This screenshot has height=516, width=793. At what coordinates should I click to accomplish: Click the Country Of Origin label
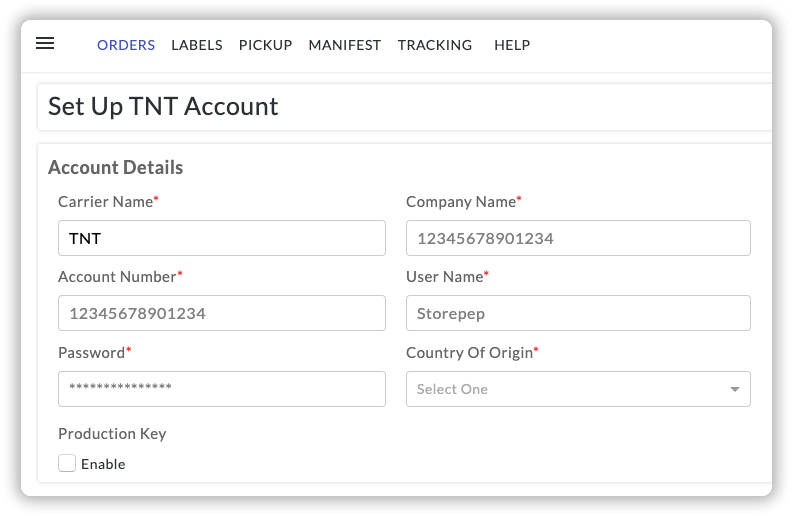pos(472,353)
